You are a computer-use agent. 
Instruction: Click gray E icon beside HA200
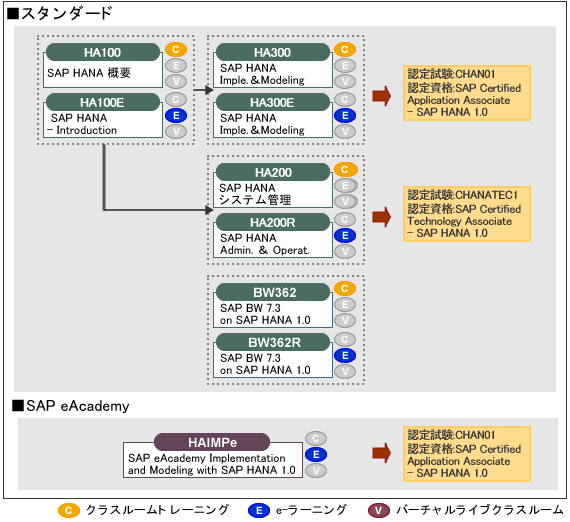346,185
